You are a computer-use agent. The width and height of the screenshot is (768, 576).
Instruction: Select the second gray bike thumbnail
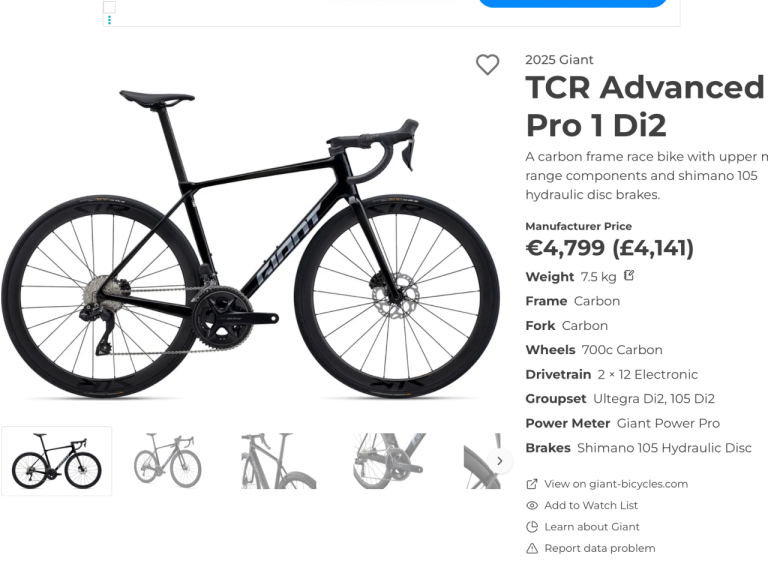coord(168,461)
